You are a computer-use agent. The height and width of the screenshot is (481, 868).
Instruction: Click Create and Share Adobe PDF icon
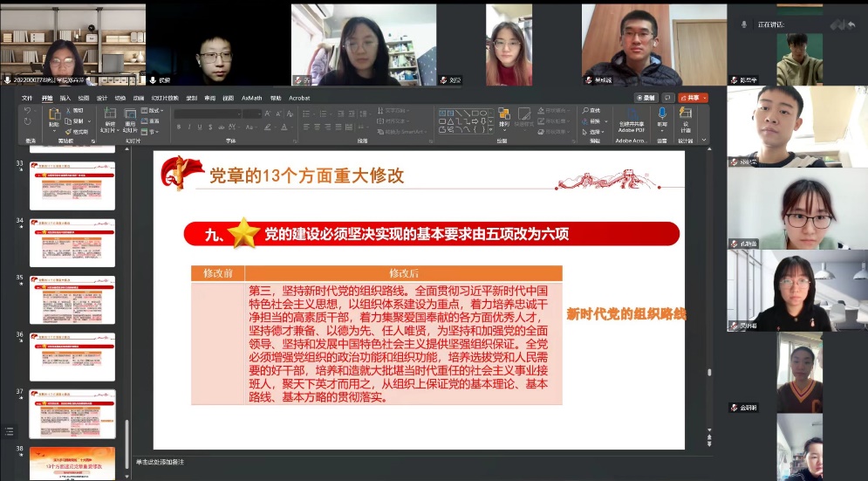(x=632, y=115)
